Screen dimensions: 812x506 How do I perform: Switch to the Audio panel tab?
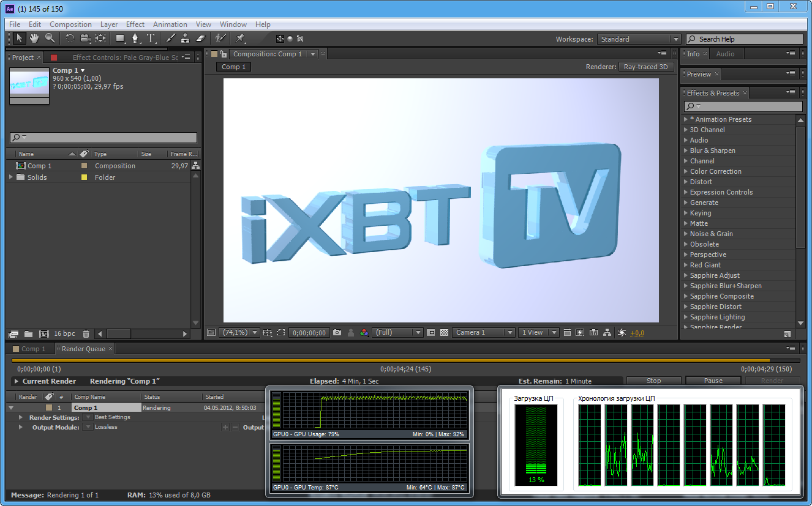point(725,54)
